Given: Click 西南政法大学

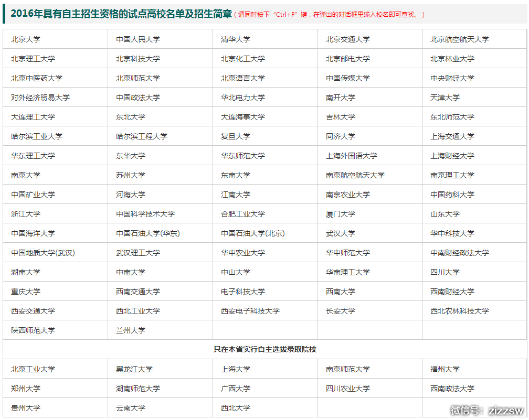Looking at the screenshot, I should pos(452,389).
